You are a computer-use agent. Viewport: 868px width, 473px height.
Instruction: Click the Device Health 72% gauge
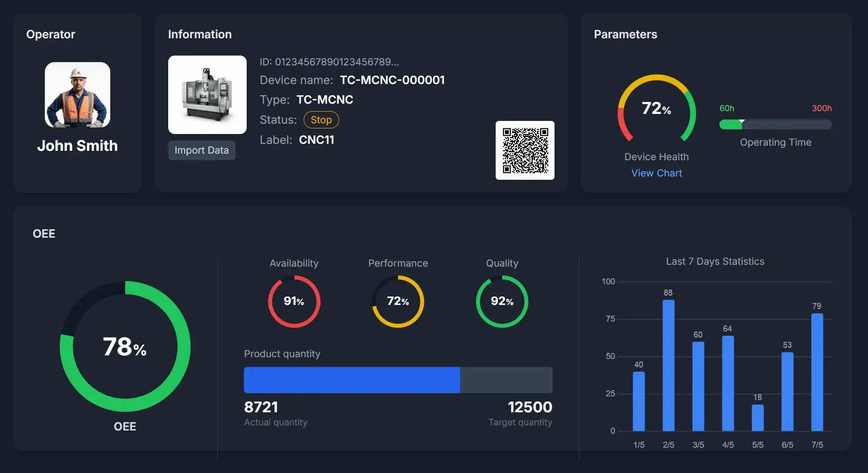click(x=656, y=109)
